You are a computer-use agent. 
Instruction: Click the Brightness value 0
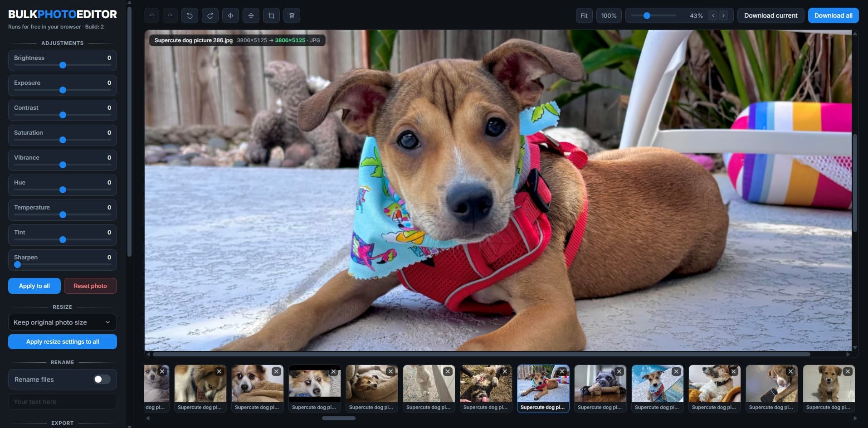point(109,58)
